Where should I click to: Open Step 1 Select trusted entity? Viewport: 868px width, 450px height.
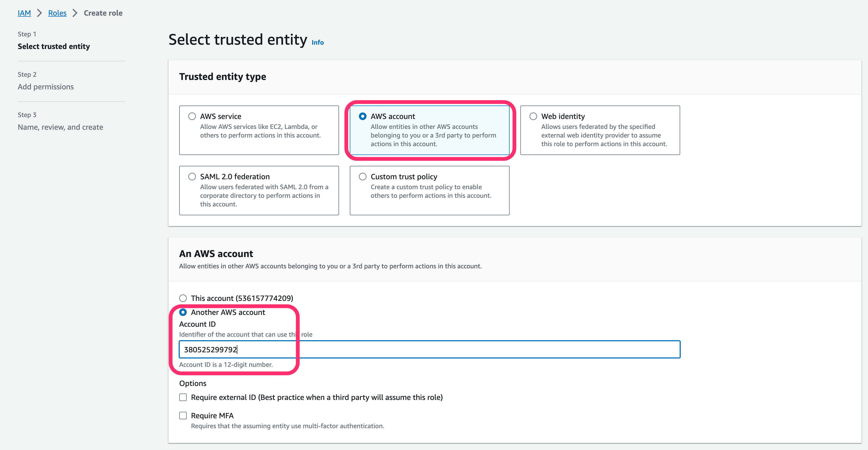tap(54, 47)
